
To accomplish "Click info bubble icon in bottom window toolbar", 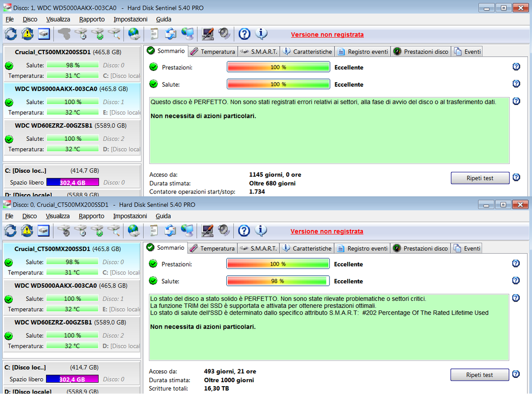I will [260, 230].
